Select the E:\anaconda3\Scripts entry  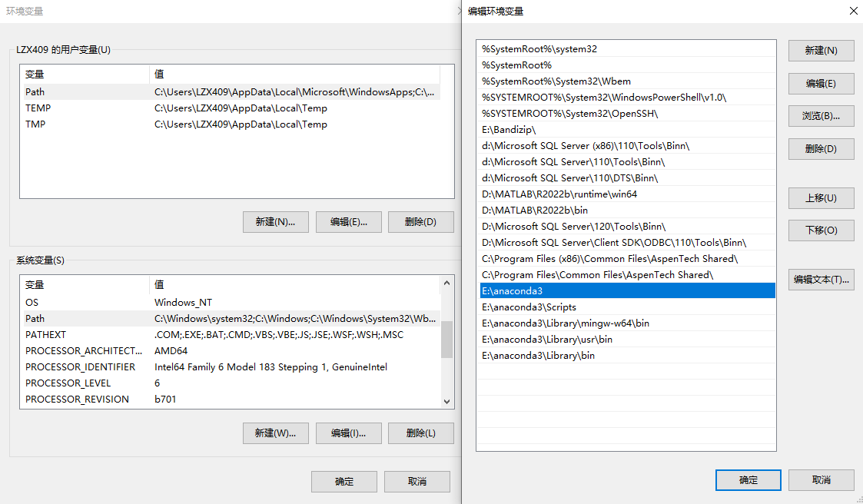tap(627, 307)
